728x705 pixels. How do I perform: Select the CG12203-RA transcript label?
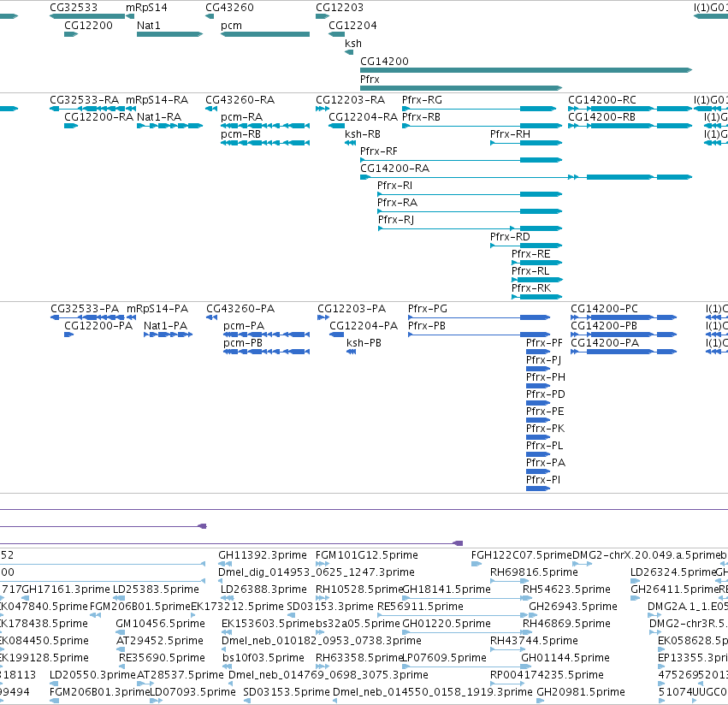coord(350,100)
